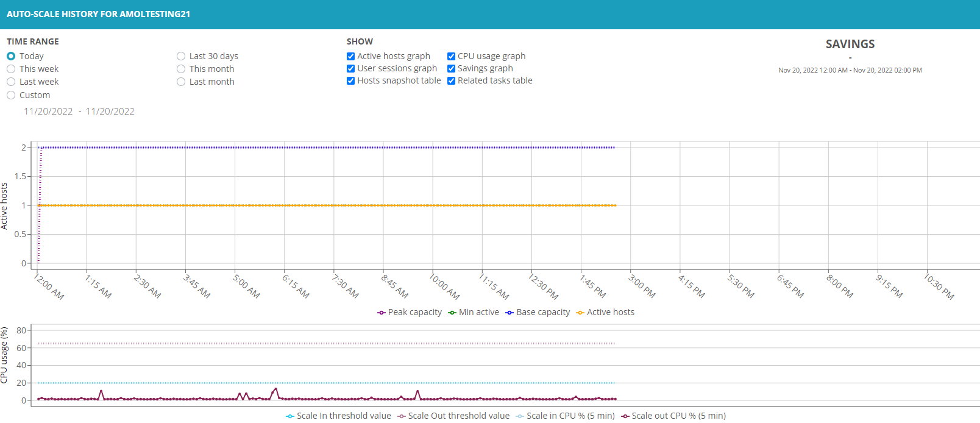980x423 pixels.
Task: Toggle Active hosts legend marker
Action: (x=580, y=313)
